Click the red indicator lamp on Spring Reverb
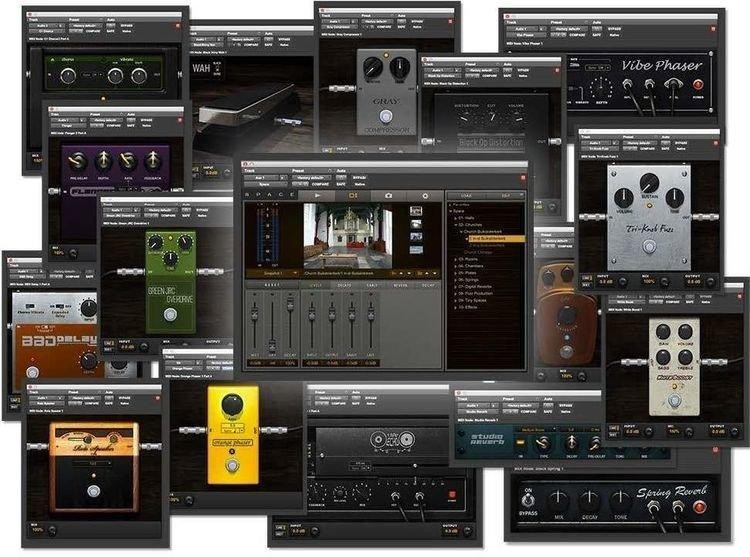 [699, 506]
